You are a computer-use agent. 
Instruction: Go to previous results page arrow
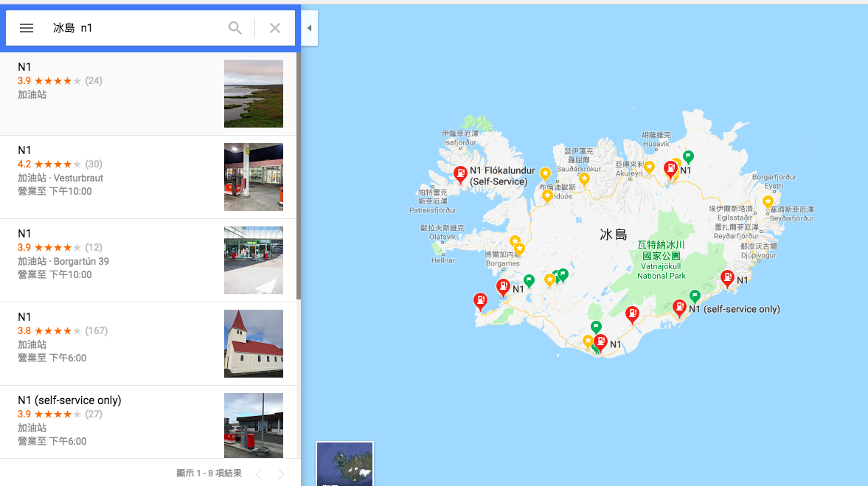click(259, 473)
